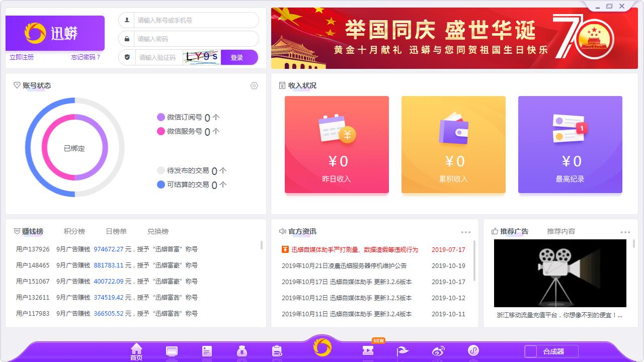Open the video icon with NEW badge
The width and height of the screenshot is (644, 362).
coord(368,350)
